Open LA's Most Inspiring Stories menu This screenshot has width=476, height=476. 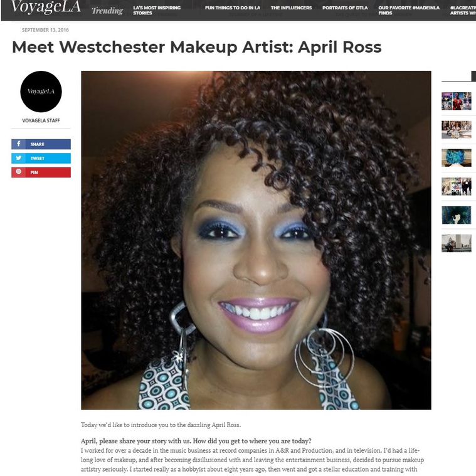click(x=157, y=10)
